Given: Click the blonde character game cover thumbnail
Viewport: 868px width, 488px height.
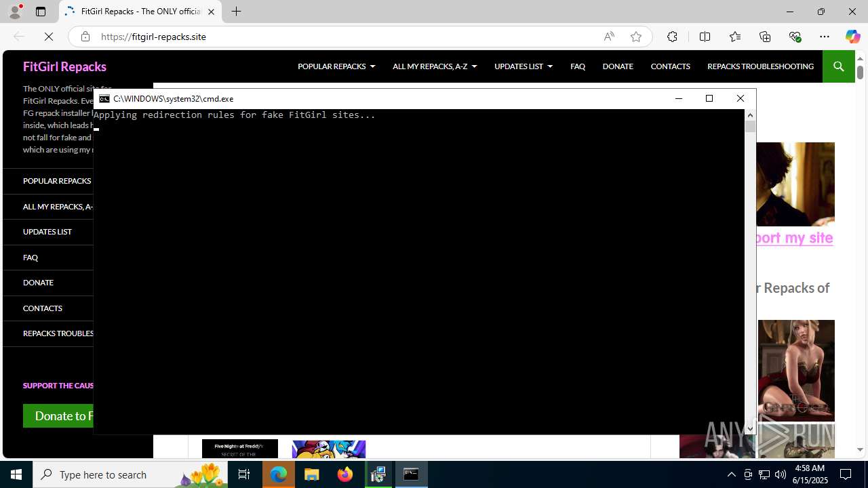Looking at the screenshot, I should tap(796, 371).
